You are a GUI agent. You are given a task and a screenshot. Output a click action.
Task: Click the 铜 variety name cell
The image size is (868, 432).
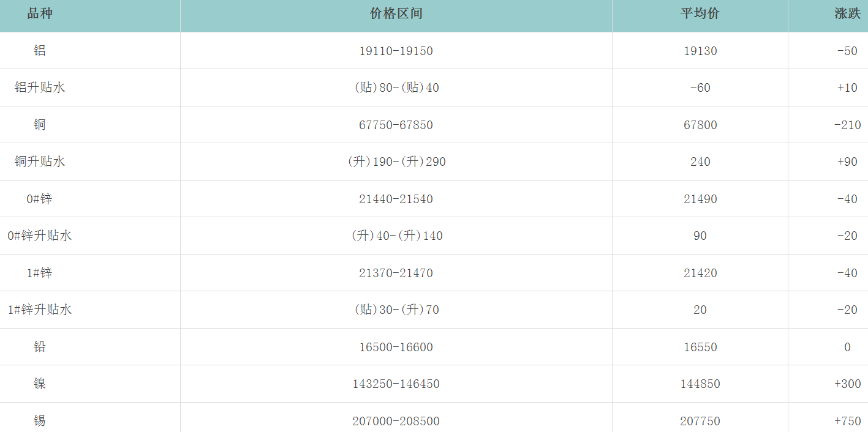point(40,125)
